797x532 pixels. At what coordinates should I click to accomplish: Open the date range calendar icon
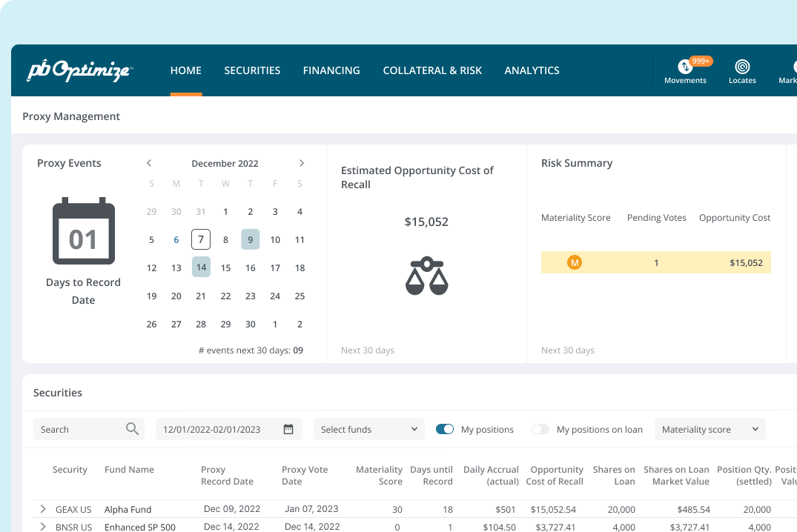(x=288, y=429)
